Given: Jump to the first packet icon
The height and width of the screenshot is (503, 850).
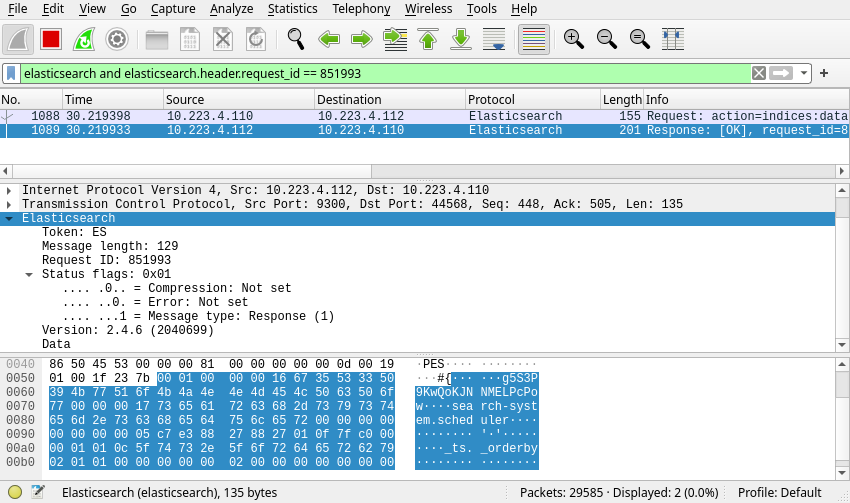Looking at the screenshot, I should [428, 39].
